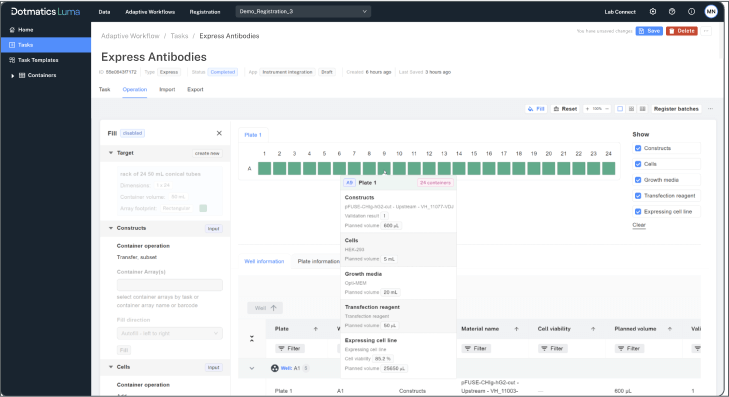Close the Fill panel
The width and height of the screenshot is (729, 397).
click(x=219, y=133)
